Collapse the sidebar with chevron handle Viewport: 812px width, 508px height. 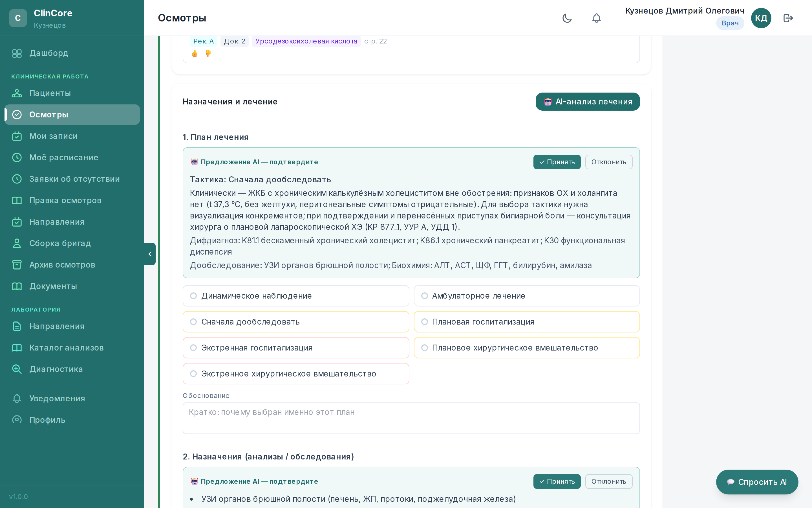pyautogui.click(x=150, y=254)
